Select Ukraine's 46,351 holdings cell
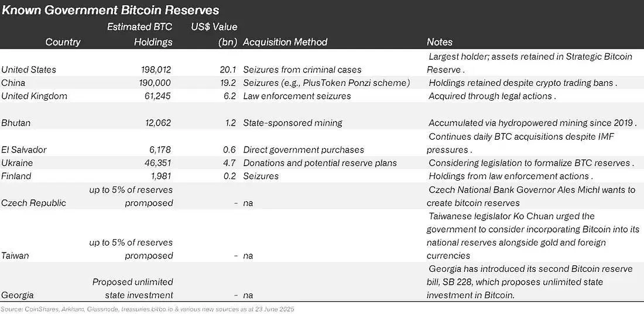Screen dimensions: 644x314 157,163
